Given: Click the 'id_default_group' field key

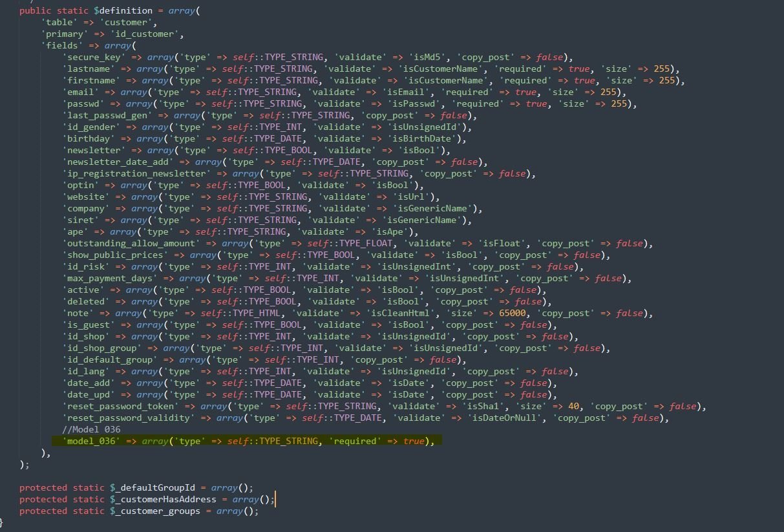Looking at the screenshot, I should pyautogui.click(x=110, y=359).
